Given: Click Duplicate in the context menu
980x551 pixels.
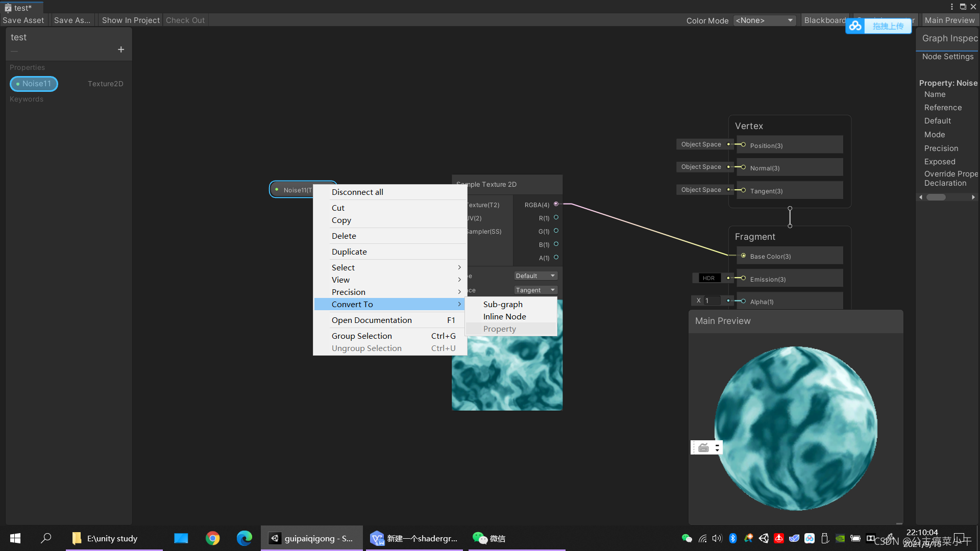Looking at the screenshot, I should [x=349, y=252].
